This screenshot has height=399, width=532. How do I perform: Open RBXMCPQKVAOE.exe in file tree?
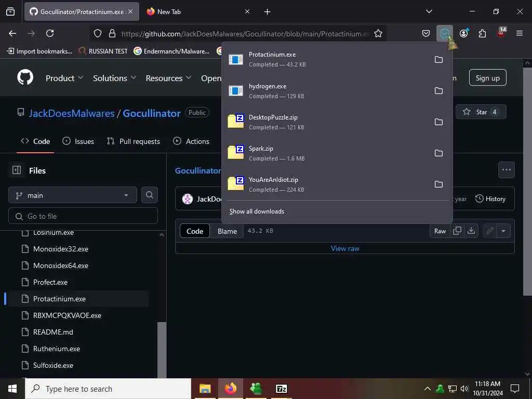point(67,315)
